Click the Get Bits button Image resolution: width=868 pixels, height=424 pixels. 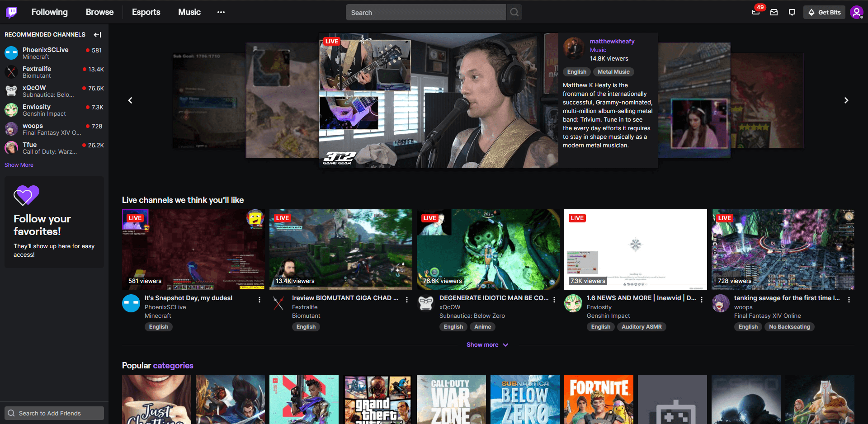click(824, 12)
